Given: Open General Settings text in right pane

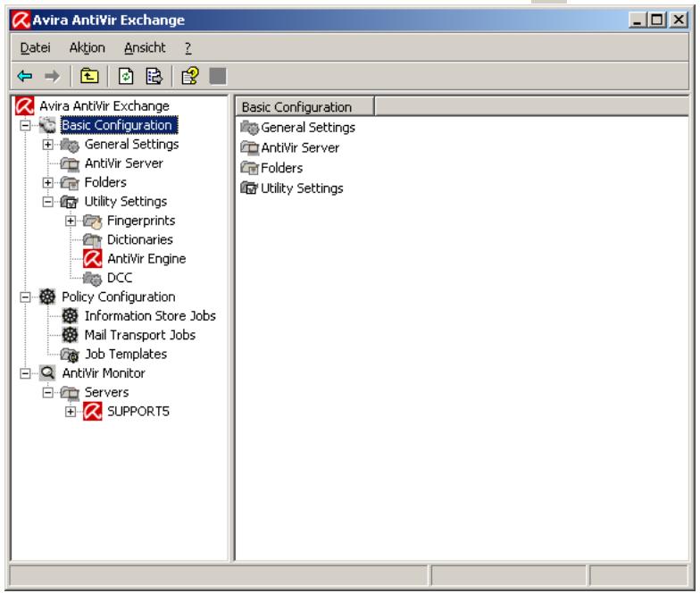Looking at the screenshot, I should 308,128.
